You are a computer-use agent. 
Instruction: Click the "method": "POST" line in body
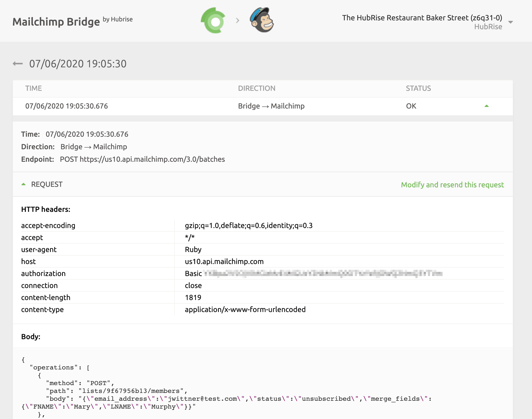80,383
